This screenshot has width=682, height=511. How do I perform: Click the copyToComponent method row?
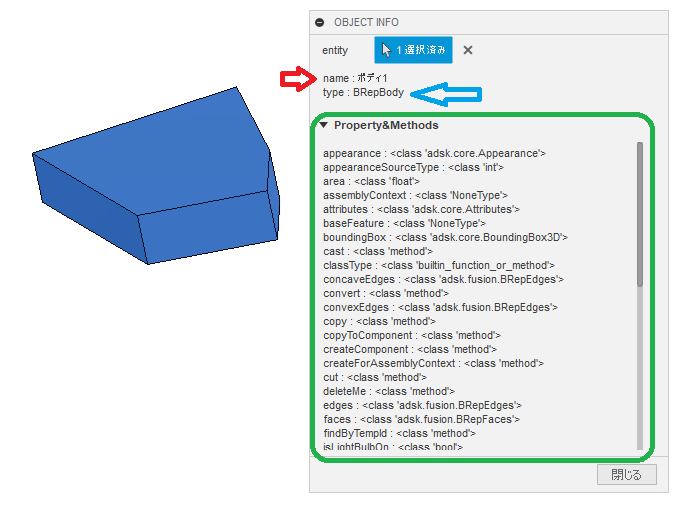pyautogui.click(x=412, y=335)
